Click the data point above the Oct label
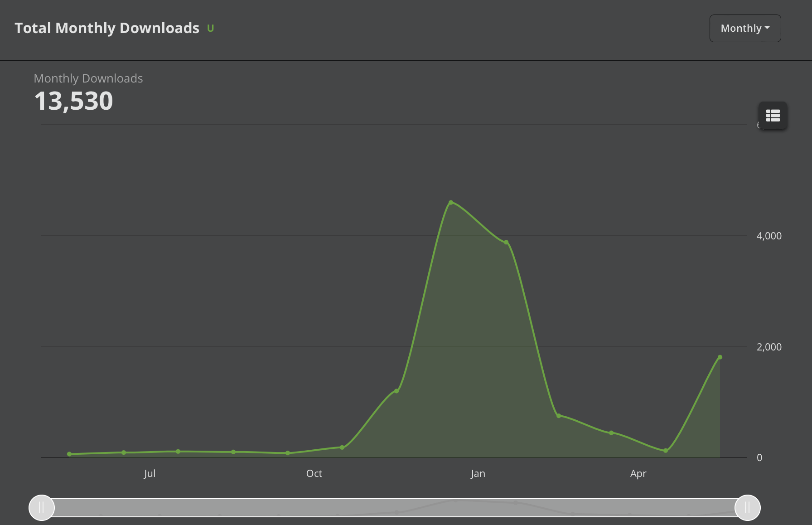The width and height of the screenshot is (812, 525). (287, 453)
